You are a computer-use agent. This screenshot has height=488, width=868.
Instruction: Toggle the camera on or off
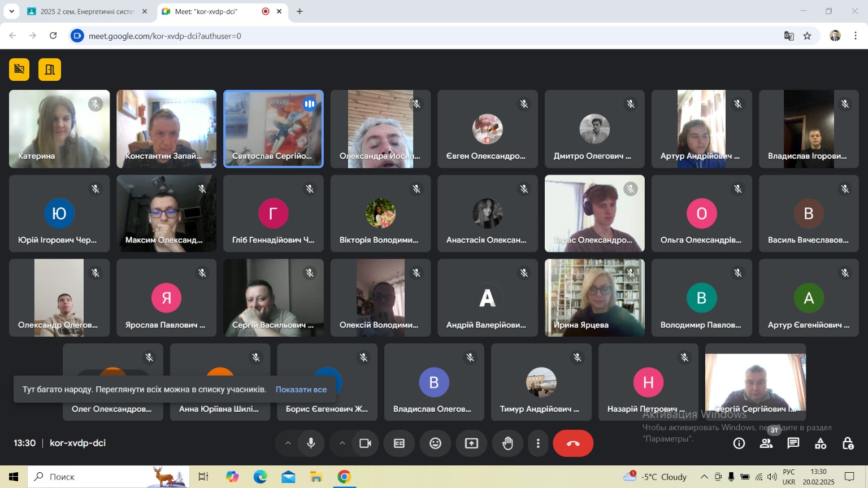click(x=365, y=443)
